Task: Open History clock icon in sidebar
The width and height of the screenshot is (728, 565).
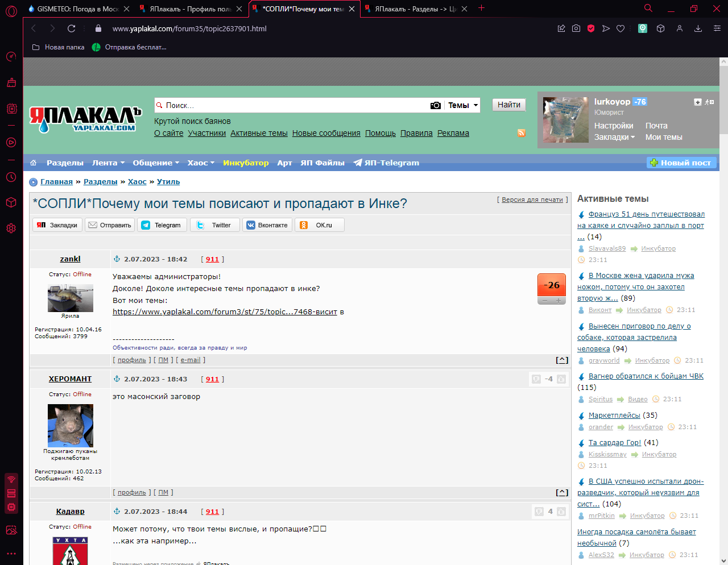Action: pyautogui.click(x=11, y=177)
